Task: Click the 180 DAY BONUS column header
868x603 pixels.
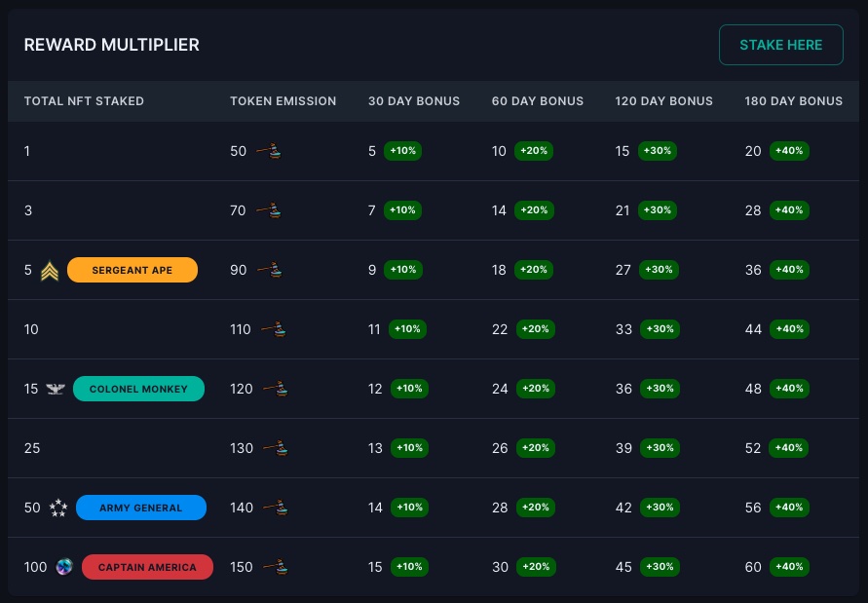Action: pos(793,101)
